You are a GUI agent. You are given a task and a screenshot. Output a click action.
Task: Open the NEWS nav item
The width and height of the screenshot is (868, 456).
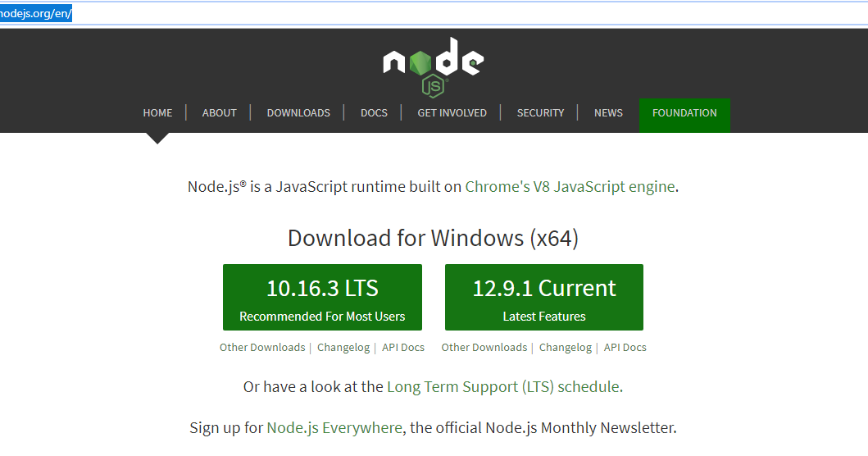tap(608, 113)
